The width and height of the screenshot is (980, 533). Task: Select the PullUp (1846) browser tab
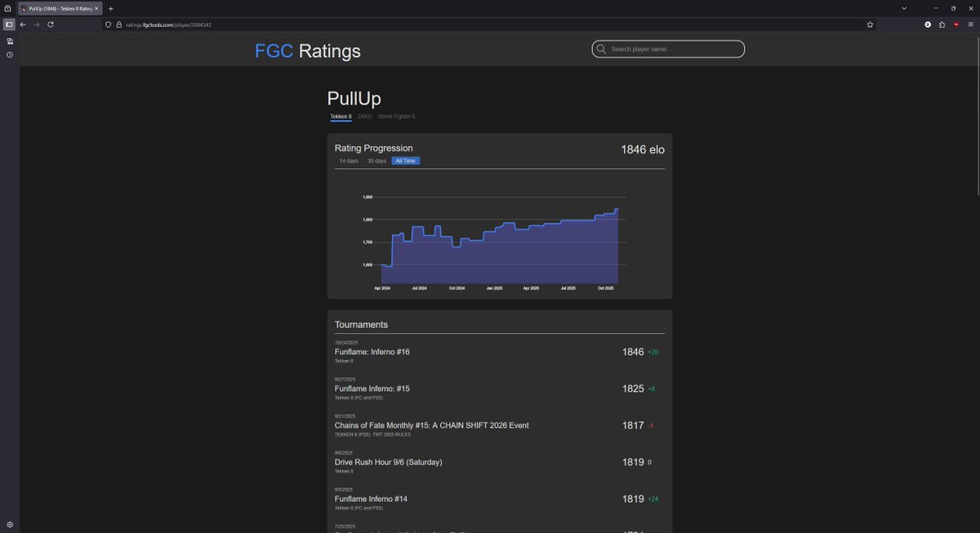pos(59,8)
